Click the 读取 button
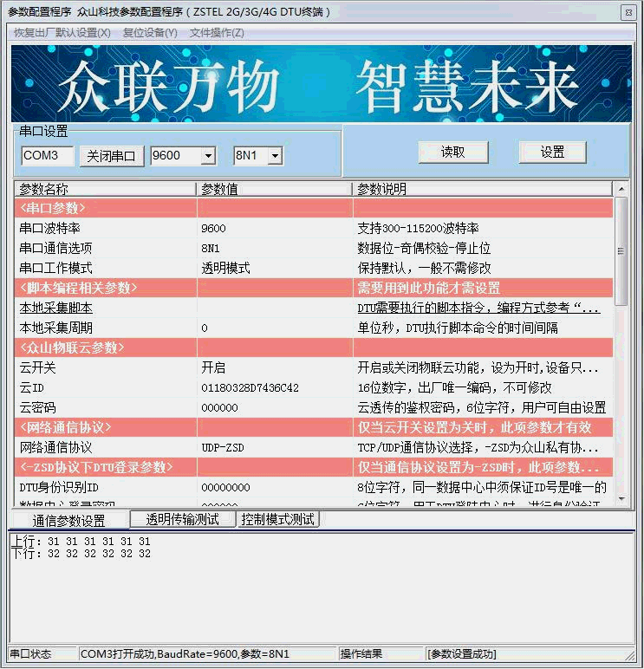The image size is (644, 669). (x=452, y=152)
